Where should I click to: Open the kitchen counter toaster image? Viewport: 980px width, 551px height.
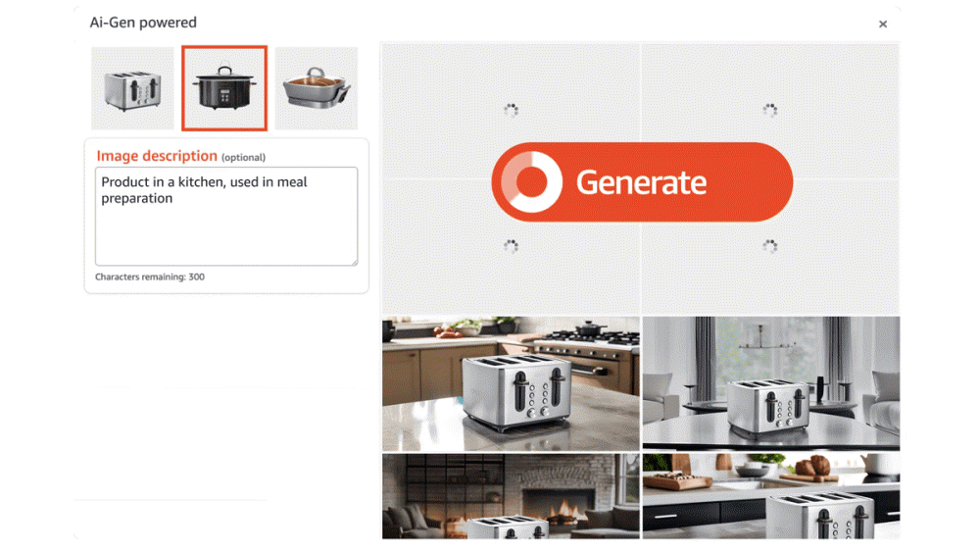click(x=511, y=383)
